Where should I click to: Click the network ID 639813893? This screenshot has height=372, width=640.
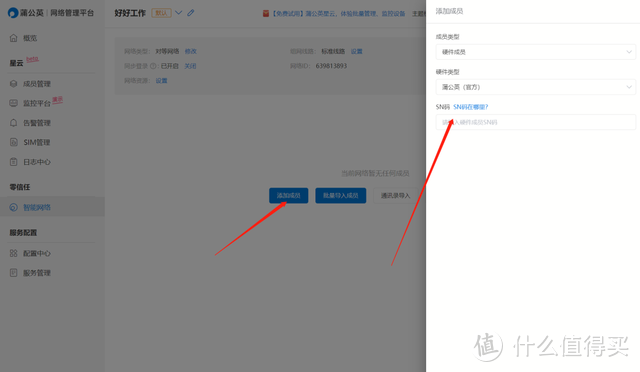[x=331, y=66]
